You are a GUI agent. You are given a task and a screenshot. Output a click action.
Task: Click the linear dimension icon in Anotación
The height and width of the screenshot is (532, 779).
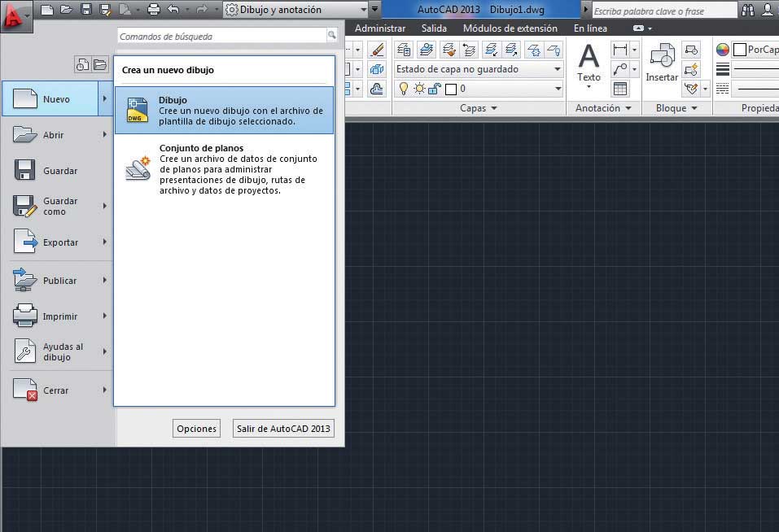[x=620, y=49]
